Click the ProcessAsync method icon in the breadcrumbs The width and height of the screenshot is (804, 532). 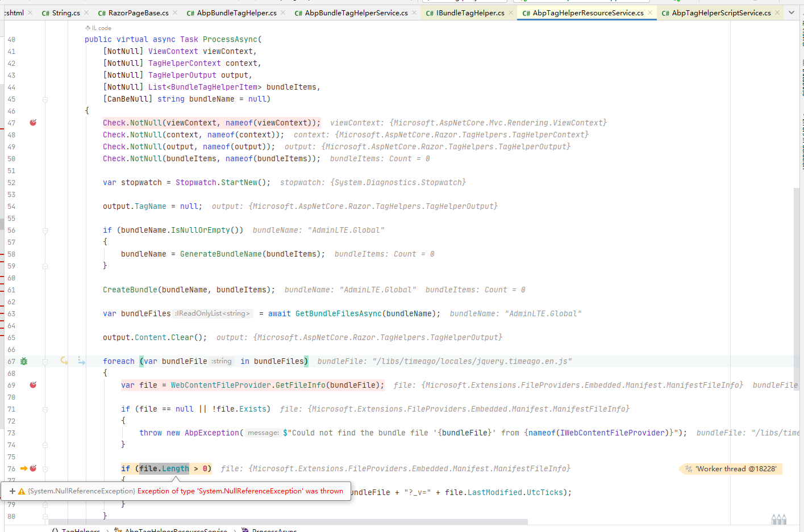point(244,529)
